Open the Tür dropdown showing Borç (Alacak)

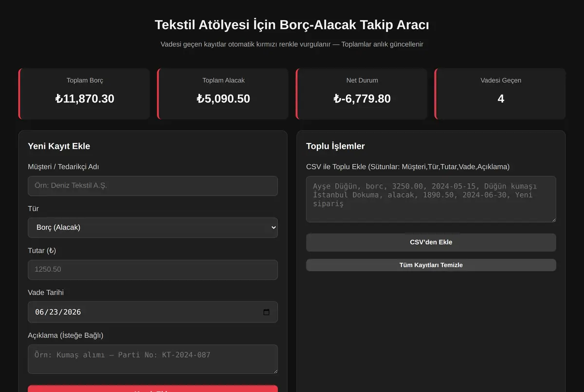pyautogui.click(x=153, y=228)
